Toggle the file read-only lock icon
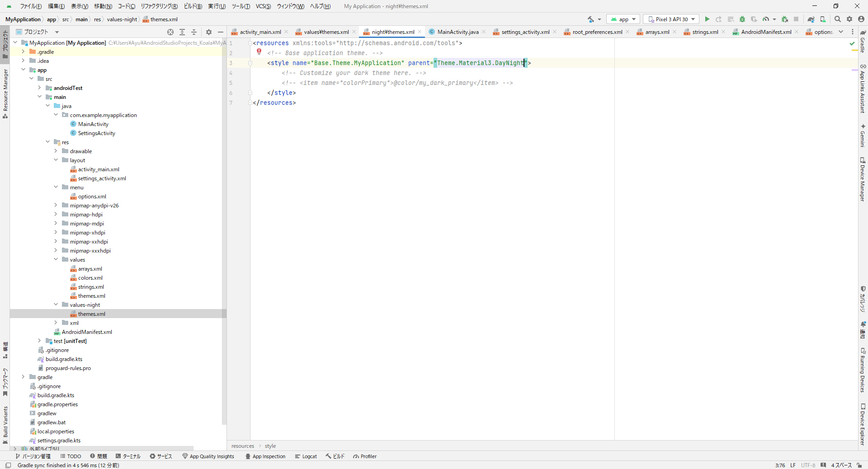The height and width of the screenshot is (469, 868). [x=859, y=465]
